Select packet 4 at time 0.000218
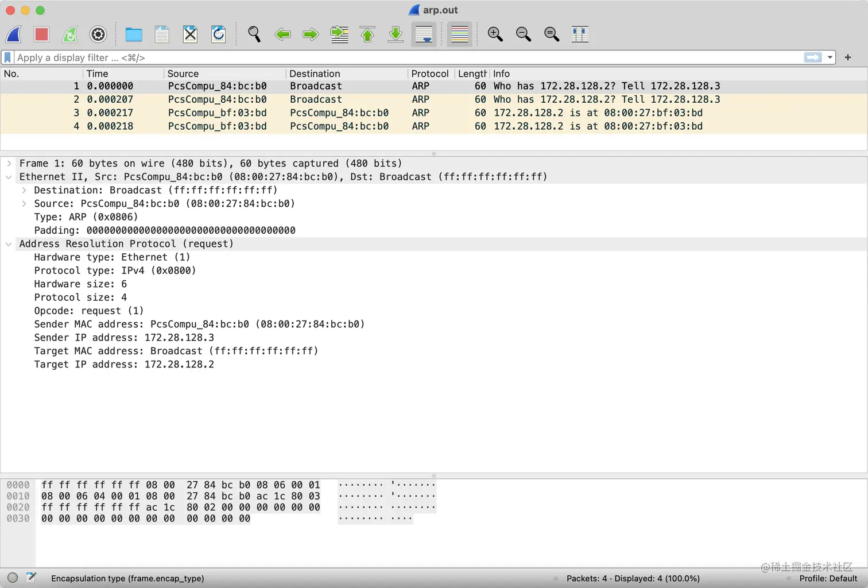The image size is (868, 588). click(433, 126)
